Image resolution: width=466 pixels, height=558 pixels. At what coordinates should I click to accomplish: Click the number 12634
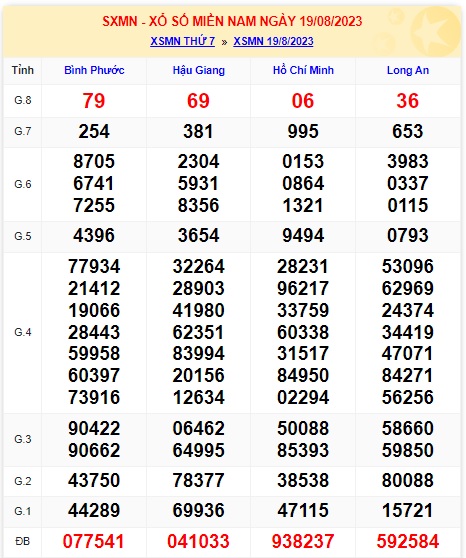(198, 398)
